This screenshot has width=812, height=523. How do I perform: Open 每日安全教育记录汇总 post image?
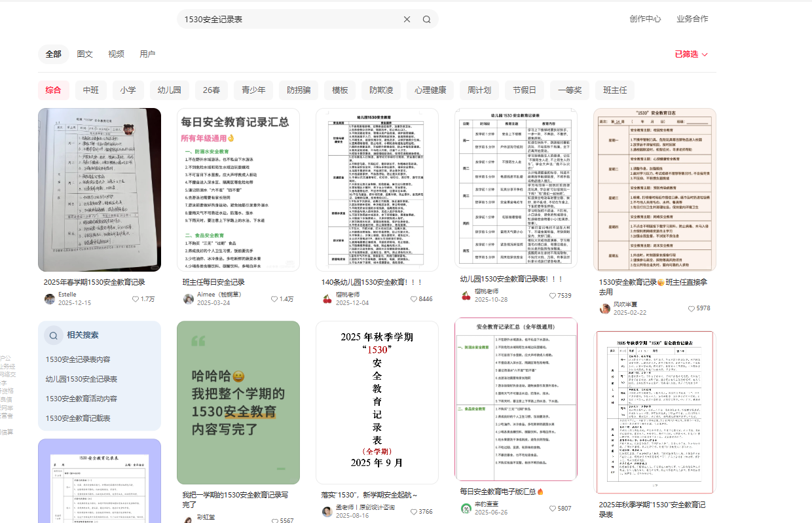[x=238, y=190]
